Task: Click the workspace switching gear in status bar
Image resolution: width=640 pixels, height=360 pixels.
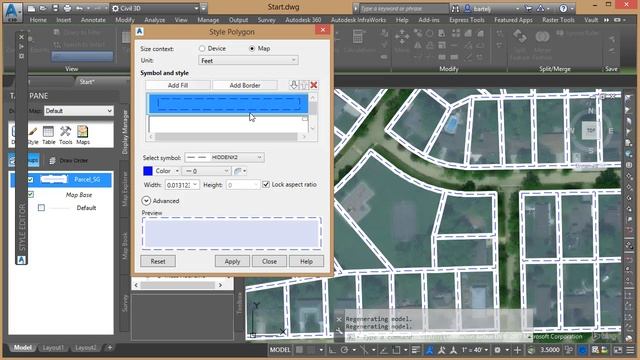Action: click(498, 350)
